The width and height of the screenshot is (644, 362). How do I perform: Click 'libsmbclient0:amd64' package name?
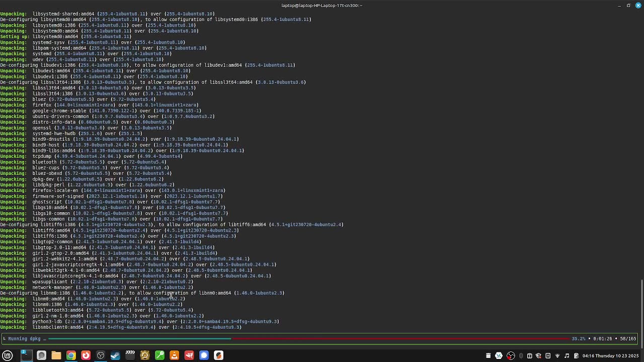[x=58, y=327]
